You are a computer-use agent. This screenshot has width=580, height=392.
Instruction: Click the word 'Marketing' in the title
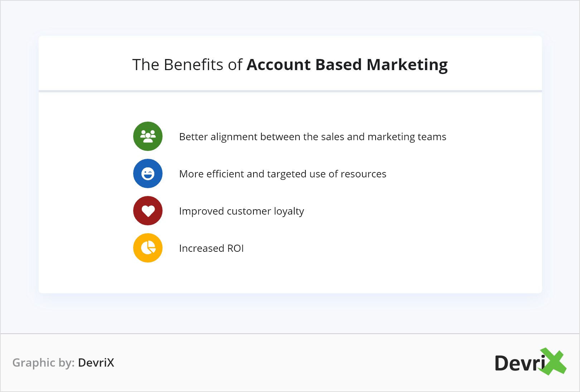[407, 65]
